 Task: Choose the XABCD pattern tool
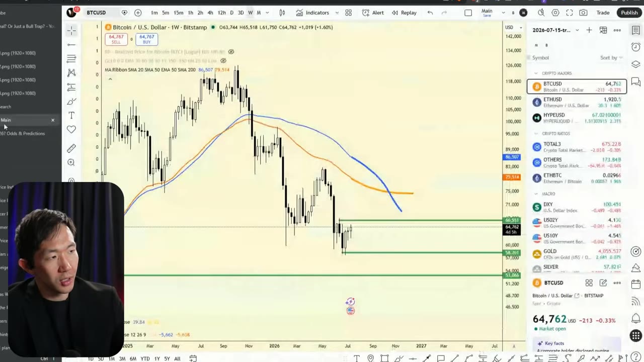click(71, 73)
